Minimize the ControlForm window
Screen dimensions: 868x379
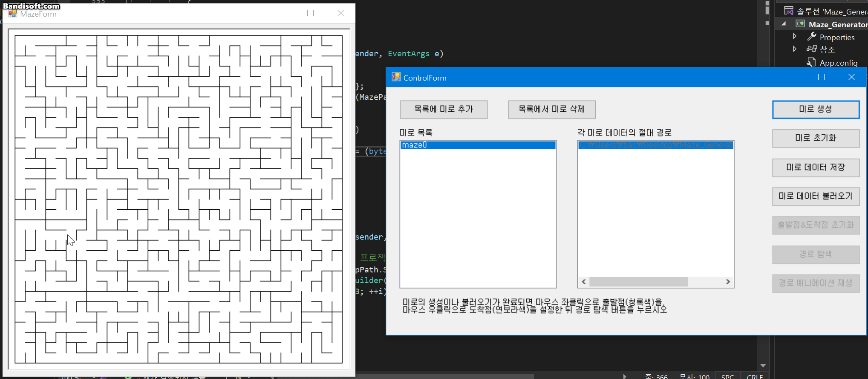pos(792,77)
